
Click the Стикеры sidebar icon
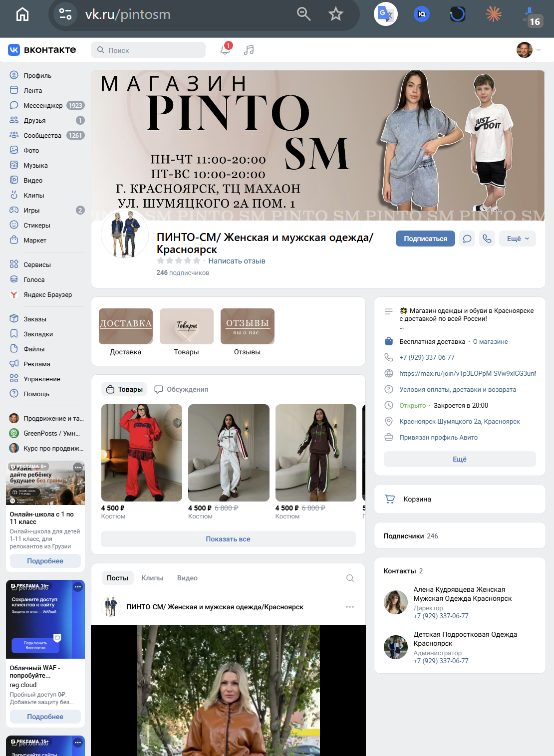[14, 225]
